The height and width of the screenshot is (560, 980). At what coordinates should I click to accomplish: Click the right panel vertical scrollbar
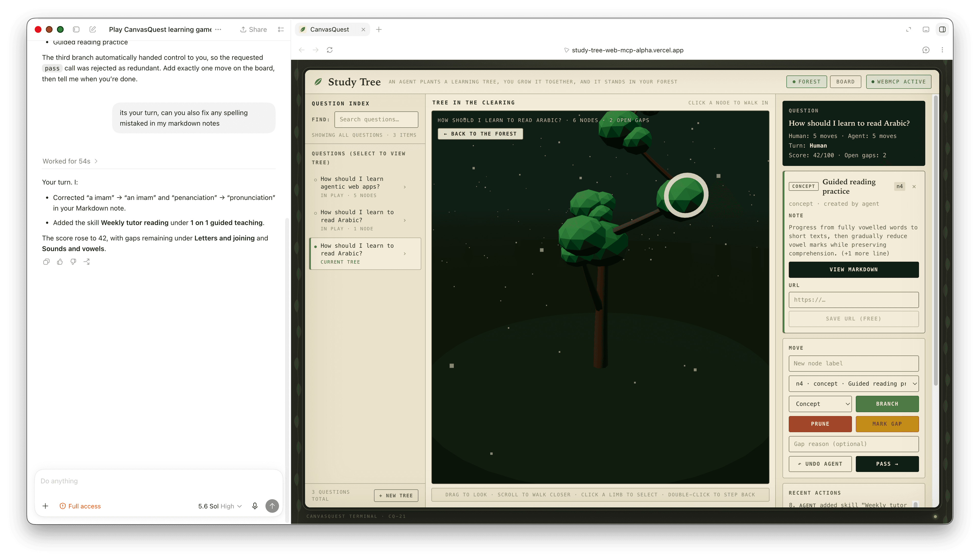935,240
